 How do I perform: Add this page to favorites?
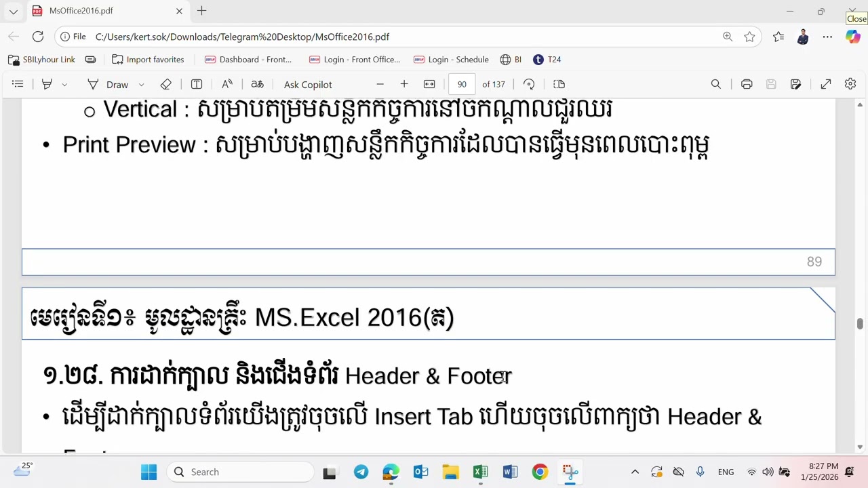[x=749, y=37]
